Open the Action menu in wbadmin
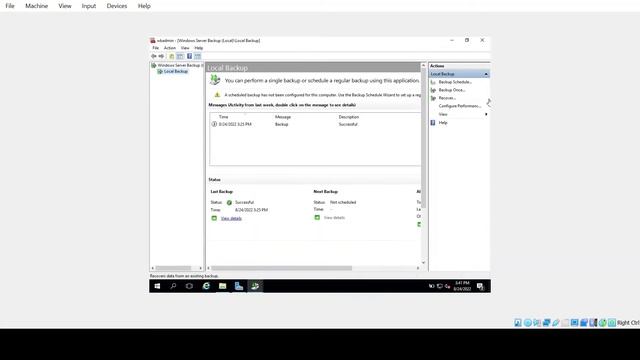Image resolution: width=640 pixels, height=360 pixels. coord(170,48)
